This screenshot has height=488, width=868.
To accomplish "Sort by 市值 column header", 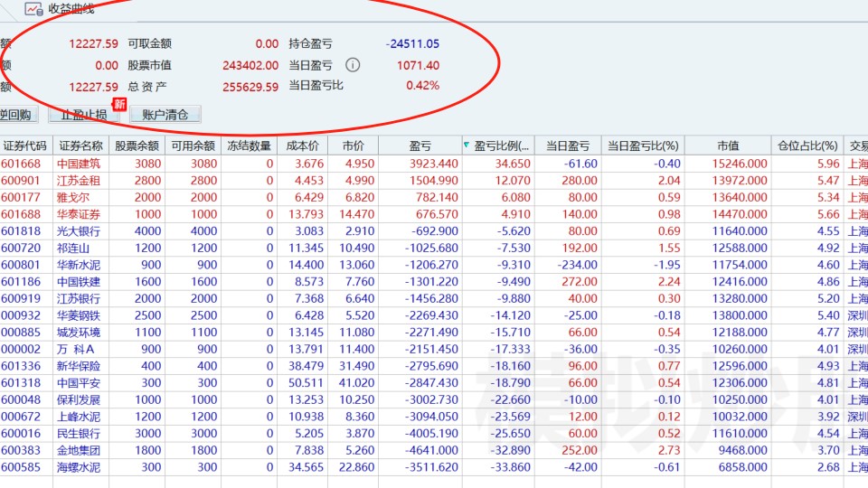I will pyautogui.click(x=727, y=145).
